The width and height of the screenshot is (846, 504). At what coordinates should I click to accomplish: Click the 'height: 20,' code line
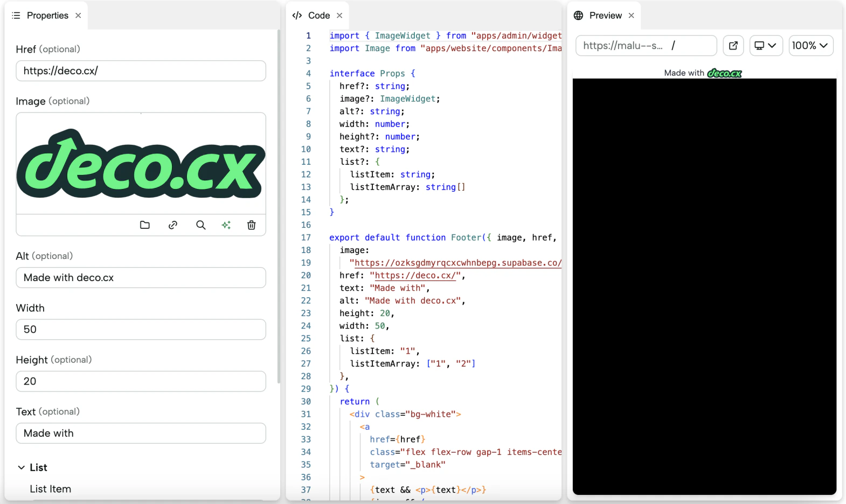pyautogui.click(x=367, y=313)
